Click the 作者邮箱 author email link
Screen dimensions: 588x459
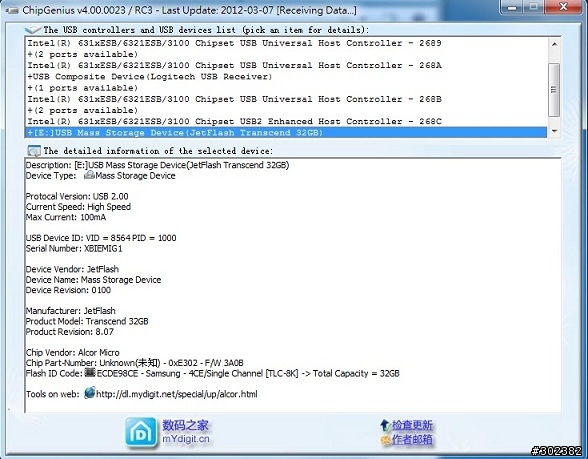pyautogui.click(x=412, y=440)
